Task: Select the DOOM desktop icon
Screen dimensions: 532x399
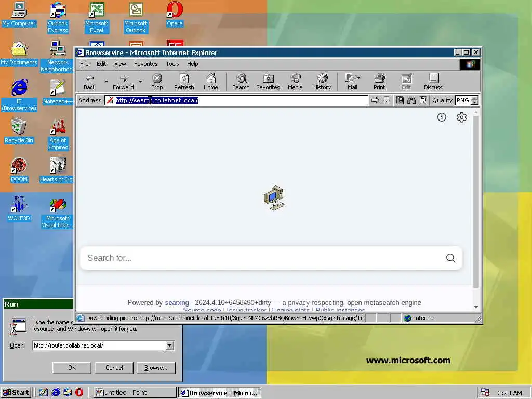Action: click(19, 170)
